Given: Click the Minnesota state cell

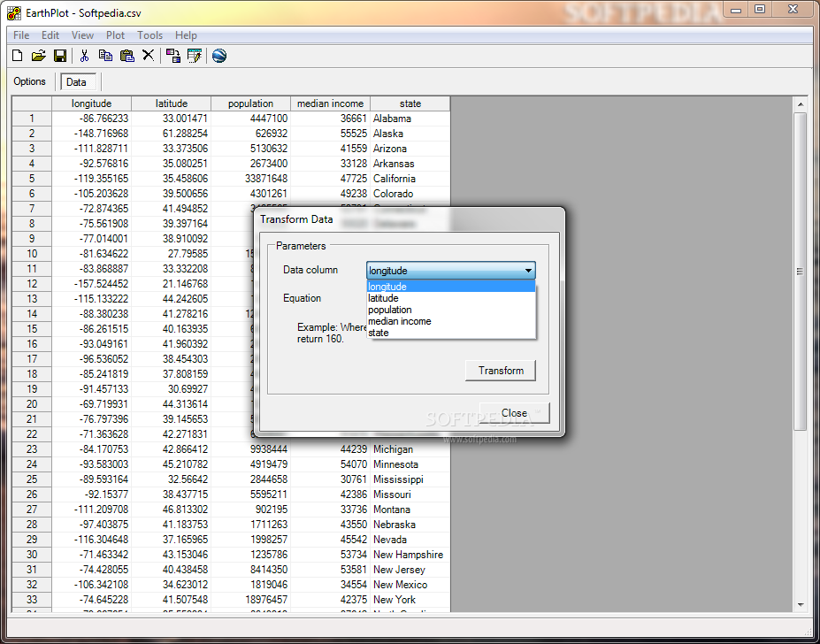Looking at the screenshot, I should pyautogui.click(x=410, y=464).
